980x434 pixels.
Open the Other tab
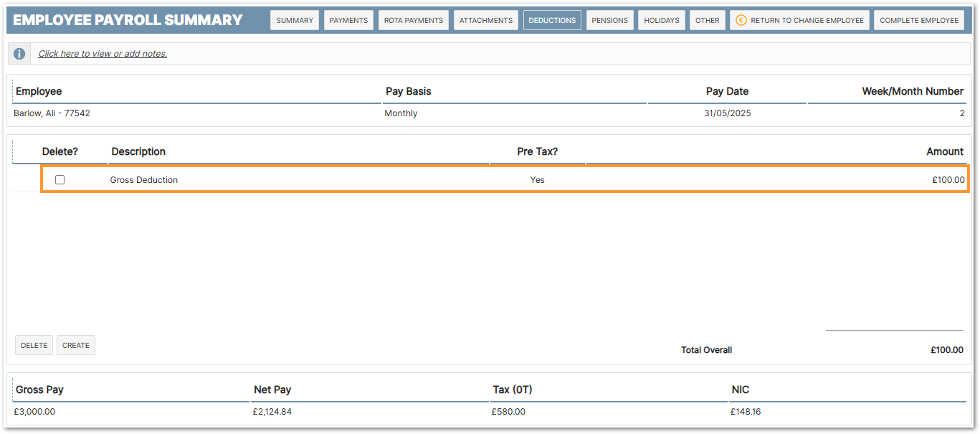coord(708,20)
